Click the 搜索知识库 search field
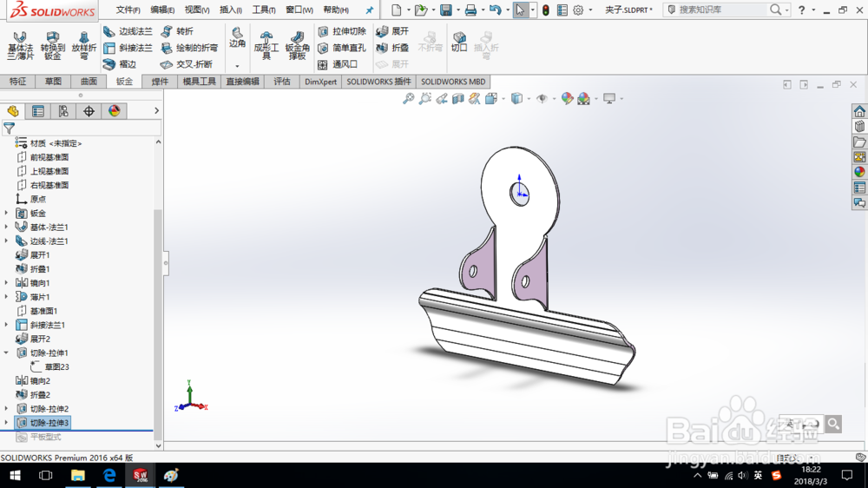868x488 pixels. coord(722,10)
